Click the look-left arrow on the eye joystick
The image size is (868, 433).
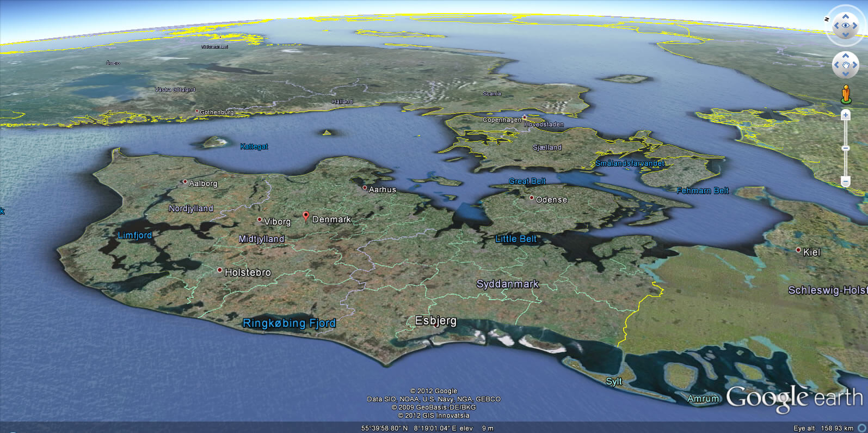(x=836, y=26)
